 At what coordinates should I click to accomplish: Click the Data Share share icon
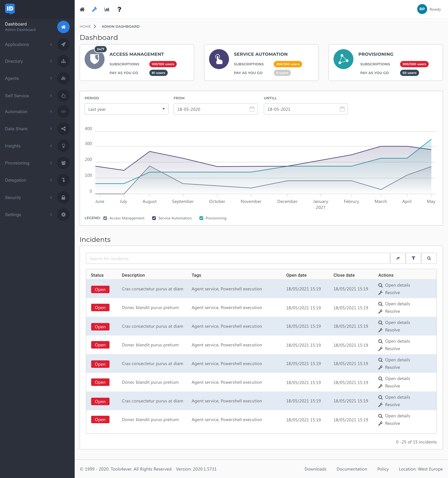point(63,129)
